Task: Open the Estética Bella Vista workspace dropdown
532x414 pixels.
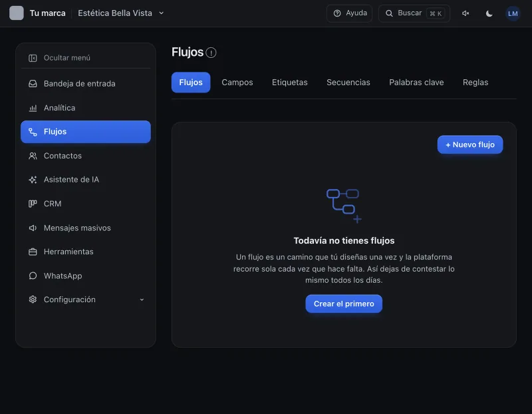Action: tap(121, 13)
